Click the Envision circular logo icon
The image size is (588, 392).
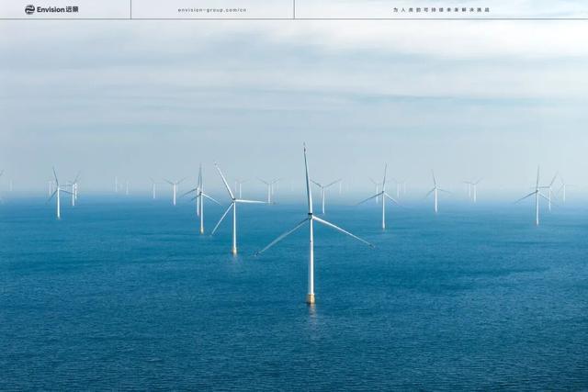pyautogui.click(x=29, y=9)
